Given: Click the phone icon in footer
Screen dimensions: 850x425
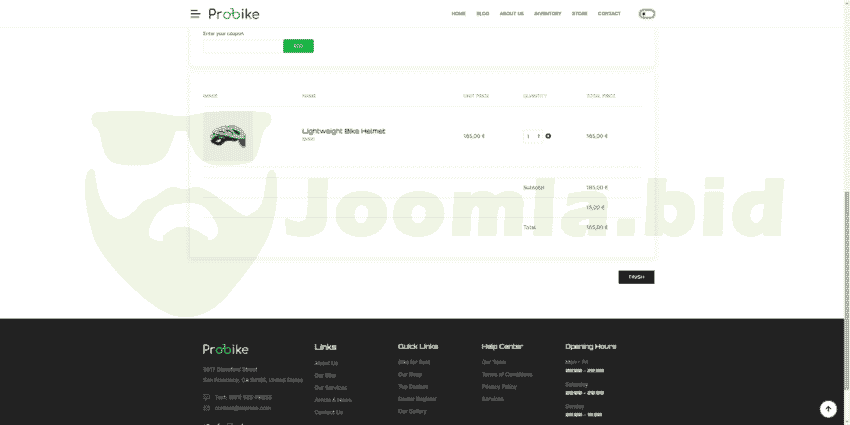Looking at the screenshot, I should (207, 397).
